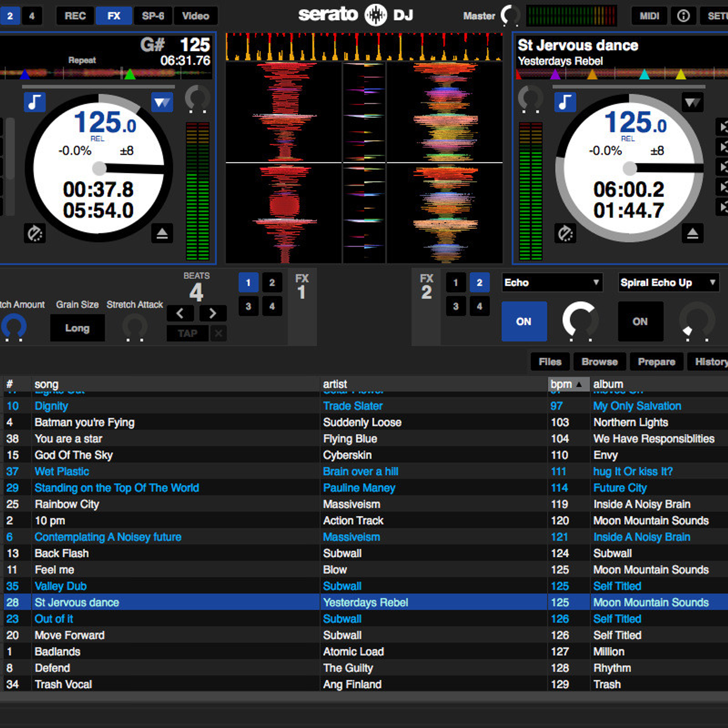Open the Files panel
Image resolution: width=728 pixels, height=728 pixels.
(550, 362)
